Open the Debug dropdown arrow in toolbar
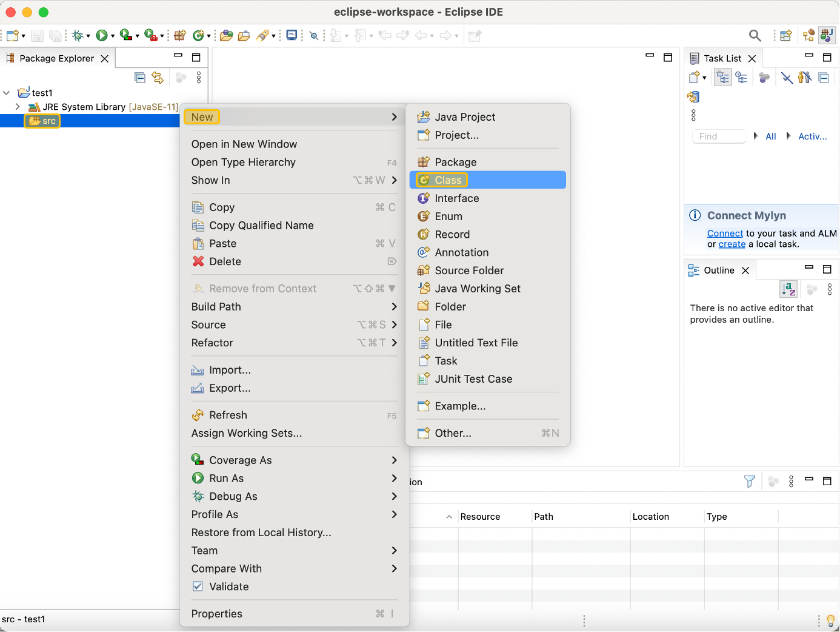The width and height of the screenshot is (840, 632). tap(88, 36)
